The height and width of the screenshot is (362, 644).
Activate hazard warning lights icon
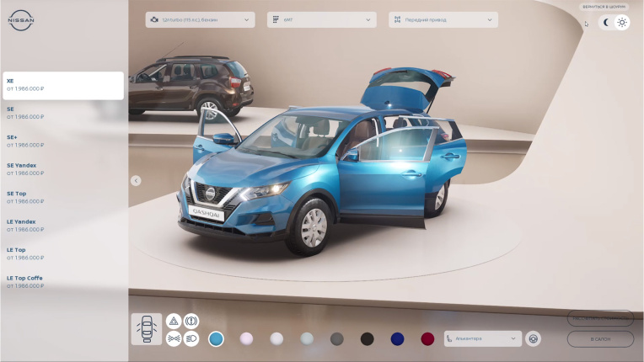[174, 321]
